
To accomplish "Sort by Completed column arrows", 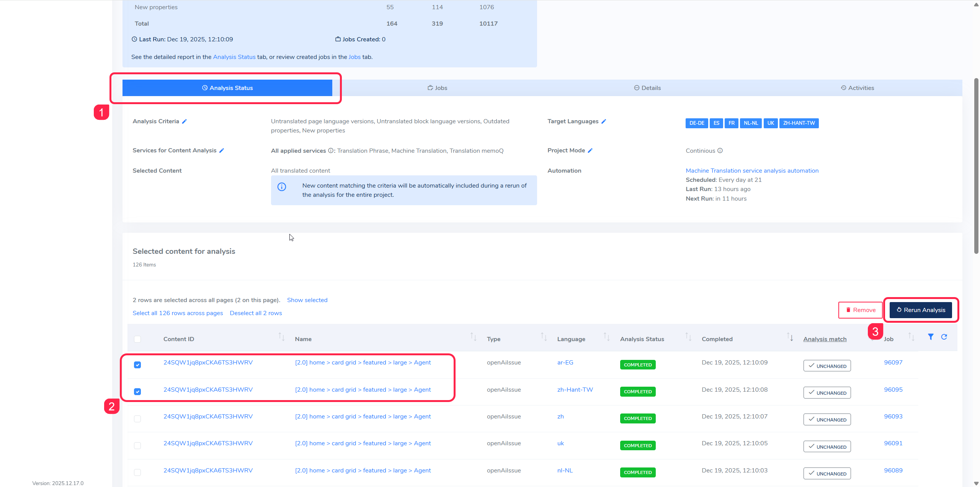I will point(790,337).
